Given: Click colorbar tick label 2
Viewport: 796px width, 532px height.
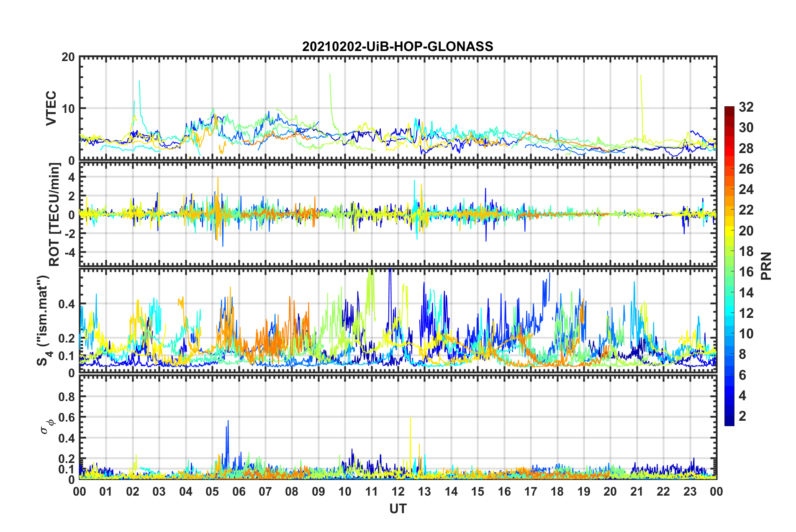Looking at the screenshot, I should pos(742,416).
